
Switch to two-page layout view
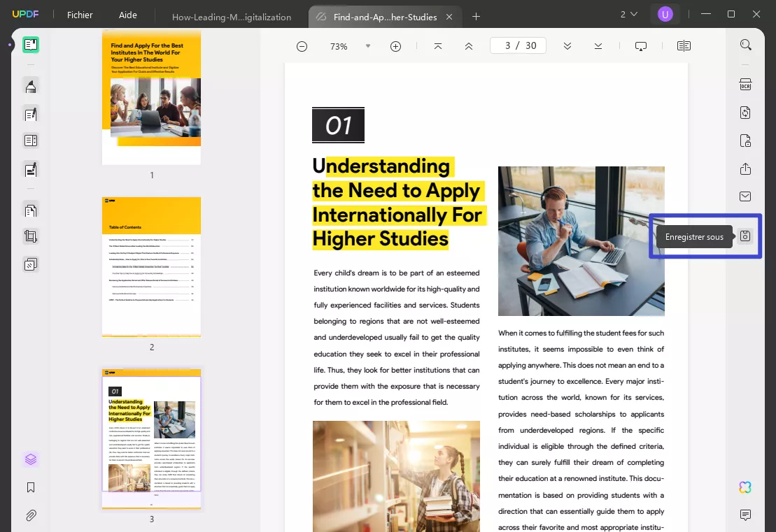coord(684,45)
